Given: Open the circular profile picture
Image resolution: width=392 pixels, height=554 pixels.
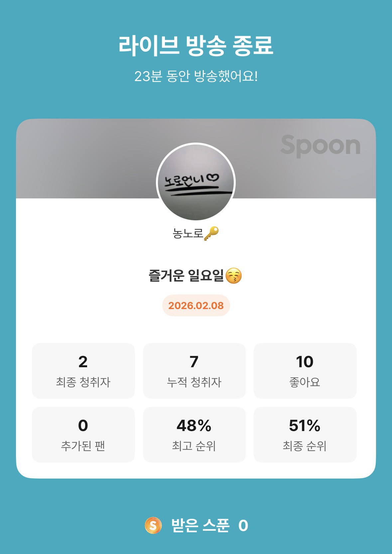Looking at the screenshot, I should [196, 182].
